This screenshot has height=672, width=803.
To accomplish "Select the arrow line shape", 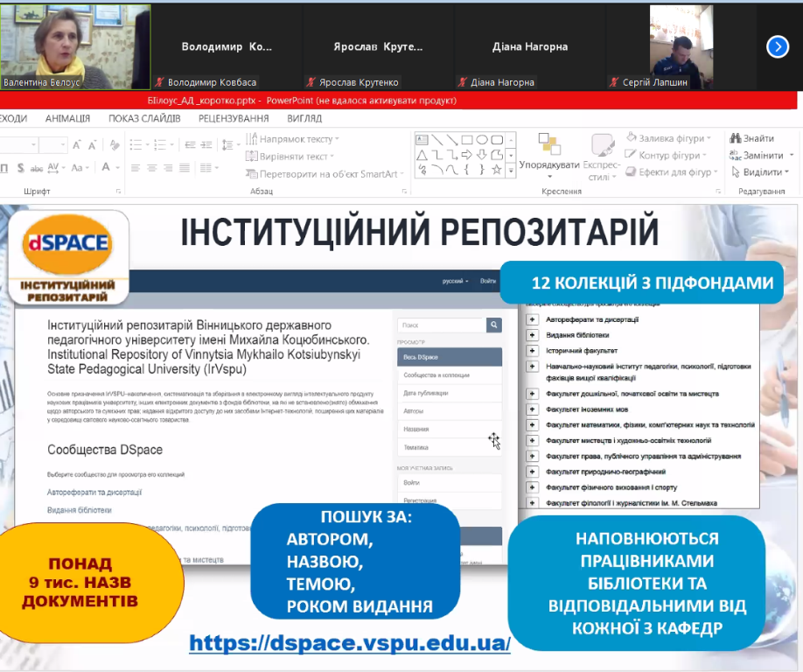I will coord(451,140).
